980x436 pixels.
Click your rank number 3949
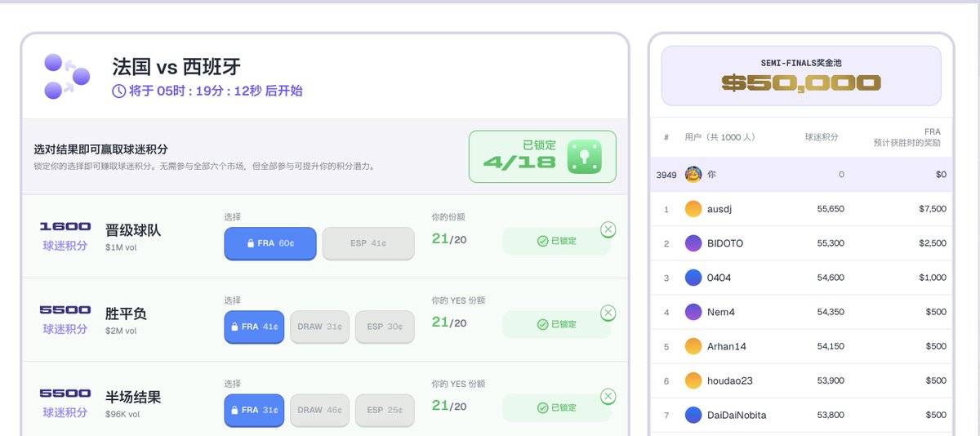tap(666, 175)
